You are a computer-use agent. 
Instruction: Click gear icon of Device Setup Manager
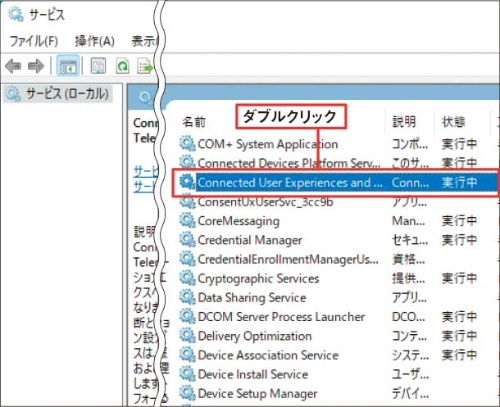(x=187, y=393)
